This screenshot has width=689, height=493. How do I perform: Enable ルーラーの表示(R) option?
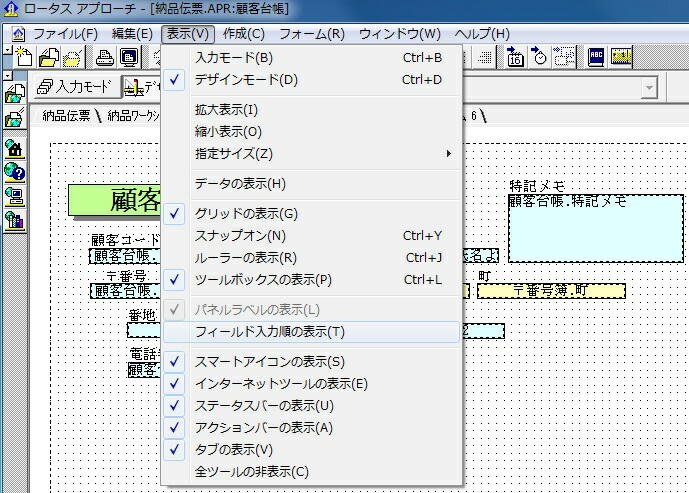point(312,257)
